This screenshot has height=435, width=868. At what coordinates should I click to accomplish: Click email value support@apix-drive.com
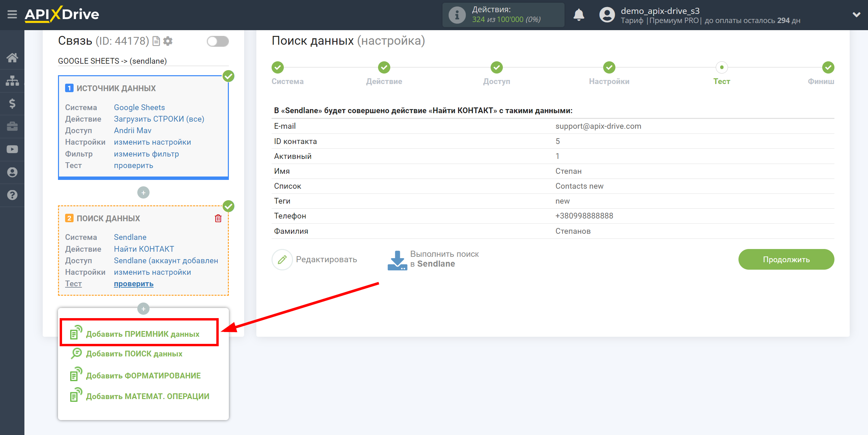pyautogui.click(x=598, y=126)
